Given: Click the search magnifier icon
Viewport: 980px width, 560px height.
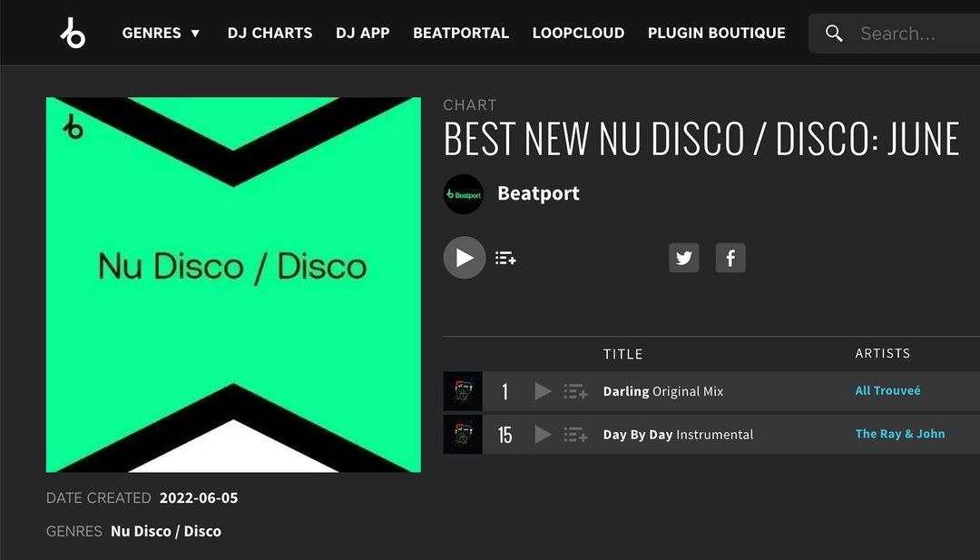Looking at the screenshot, I should pyautogui.click(x=834, y=33).
